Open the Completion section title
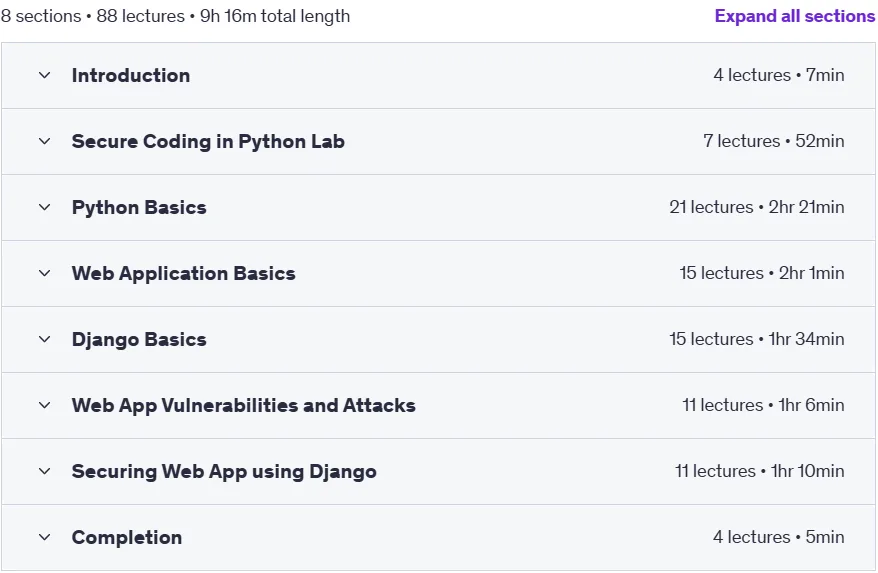Image resolution: width=878 pixels, height=573 pixels. (127, 537)
